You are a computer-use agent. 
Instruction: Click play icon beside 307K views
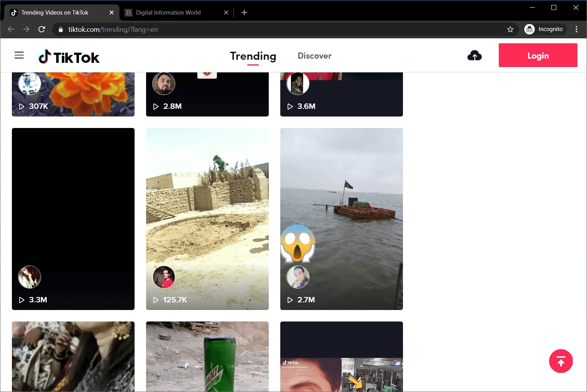pyautogui.click(x=22, y=107)
